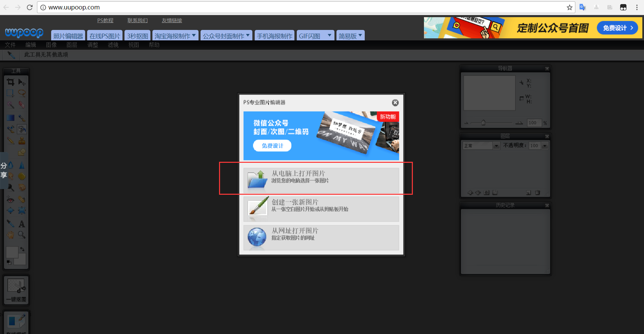
Task: Select the Gradient tool
Action: coord(10,118)
